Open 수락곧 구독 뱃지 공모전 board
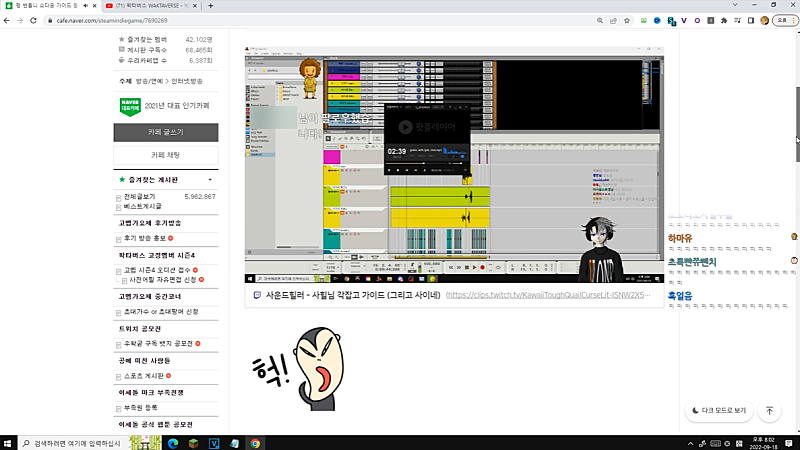Viewport: 800px width, 450px height. coord(158,344)
